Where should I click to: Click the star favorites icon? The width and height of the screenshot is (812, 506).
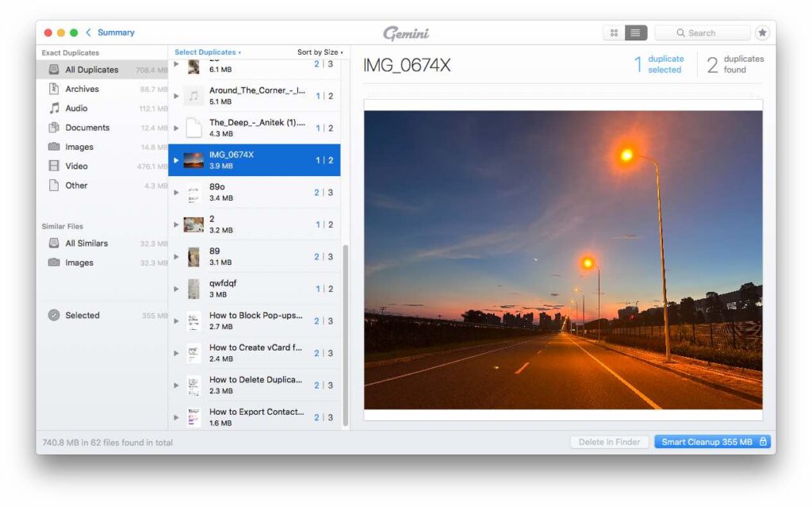pyautogui.click(x=762, y=33)
